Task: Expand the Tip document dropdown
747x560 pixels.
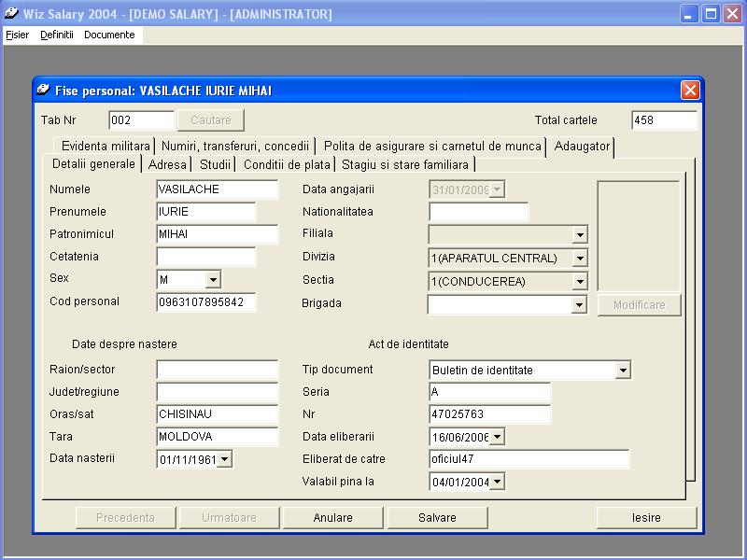Action: tap(623, 371)
